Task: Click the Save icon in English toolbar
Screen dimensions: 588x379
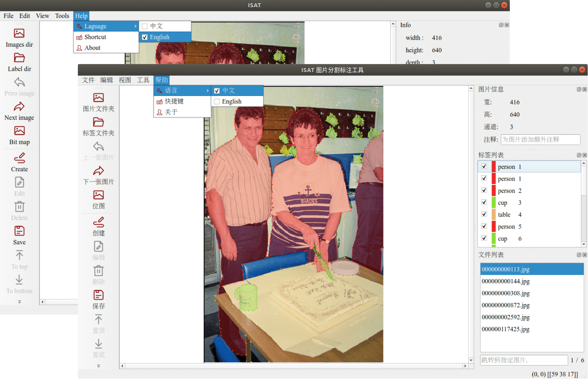Action: point(19,231)
